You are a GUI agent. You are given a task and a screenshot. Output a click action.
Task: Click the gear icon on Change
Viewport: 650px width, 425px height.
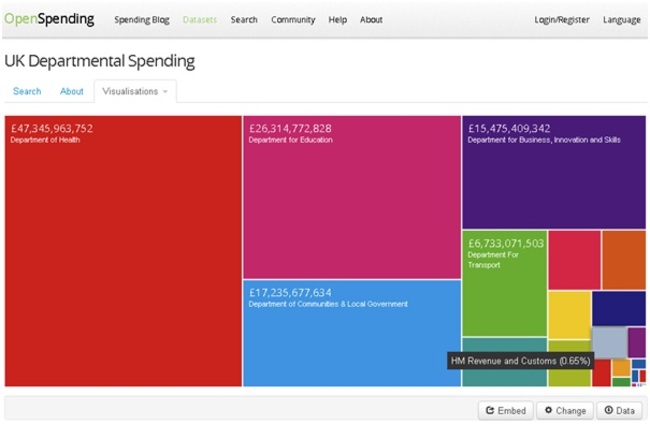[548, 410]
